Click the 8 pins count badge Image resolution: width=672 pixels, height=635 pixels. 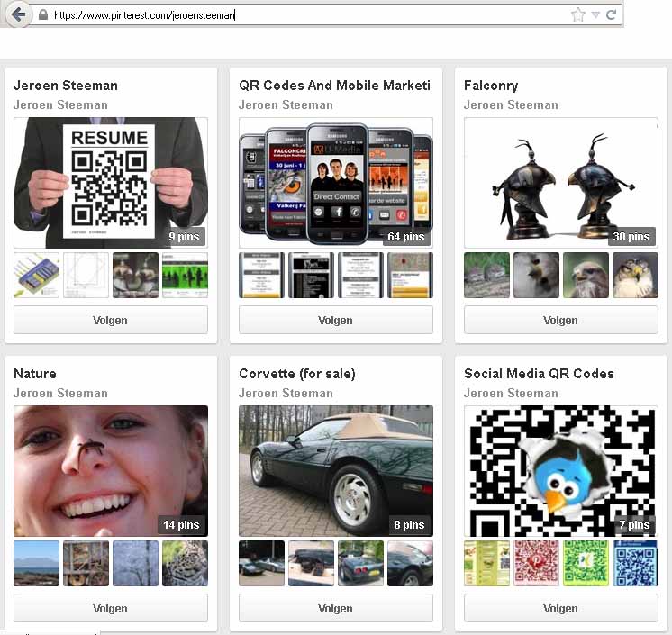[x=409, y=524]
